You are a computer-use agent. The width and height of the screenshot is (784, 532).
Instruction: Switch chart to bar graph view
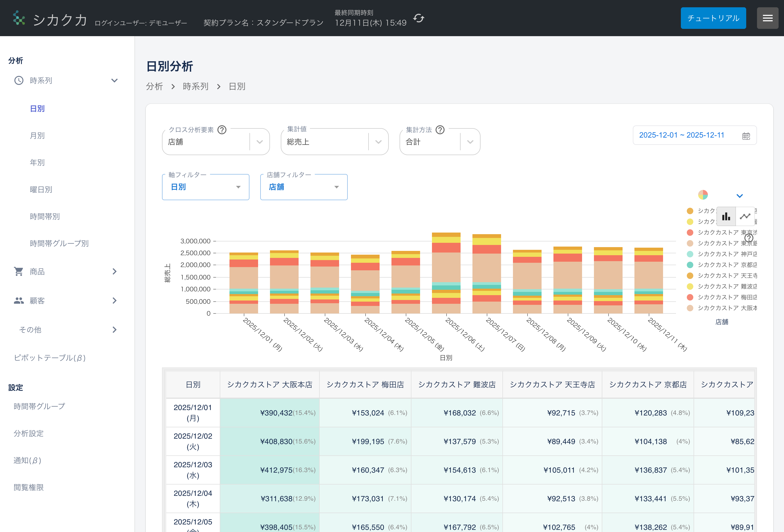(x=726, y=216)
